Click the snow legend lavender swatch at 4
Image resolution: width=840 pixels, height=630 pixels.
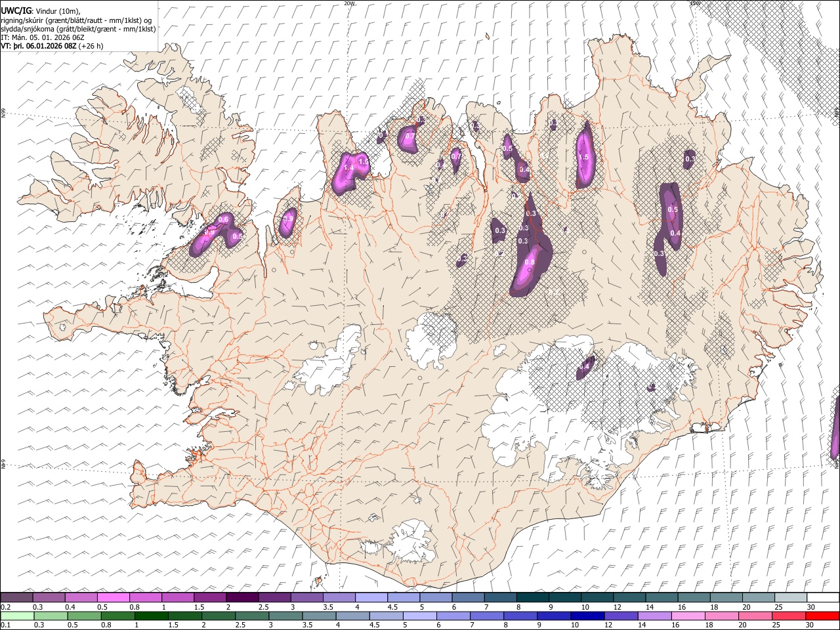(371, 598)
